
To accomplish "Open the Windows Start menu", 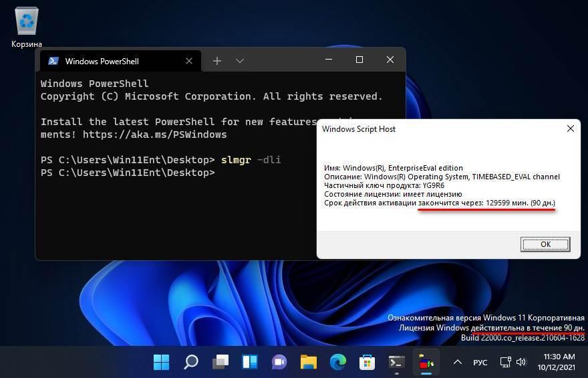I will pos(162,362).
